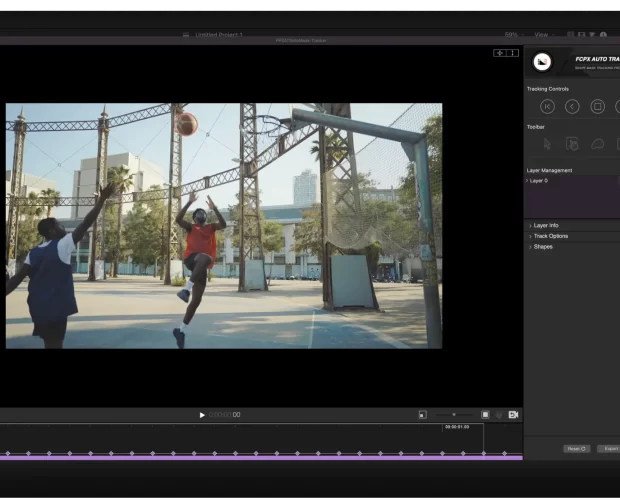Play the clip with the play button
The width and height of the screenshot is (620, 500).
click(x=202, y=415)
